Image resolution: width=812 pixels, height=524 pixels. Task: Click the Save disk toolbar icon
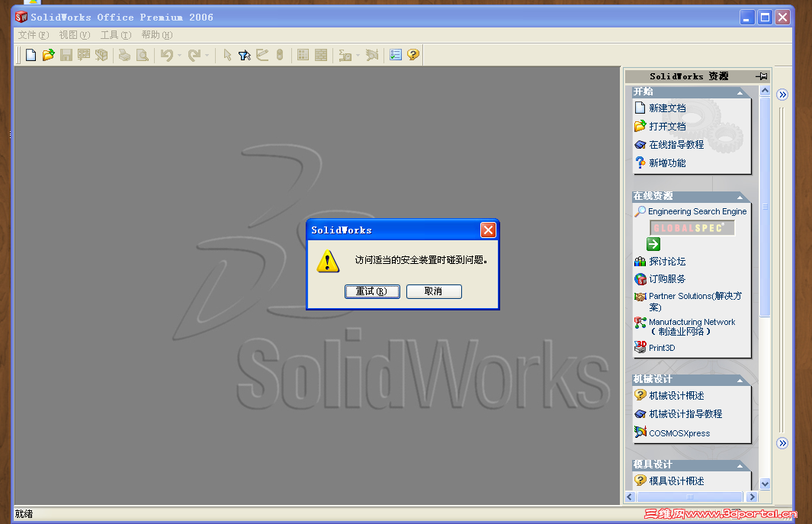coord(66,55)
